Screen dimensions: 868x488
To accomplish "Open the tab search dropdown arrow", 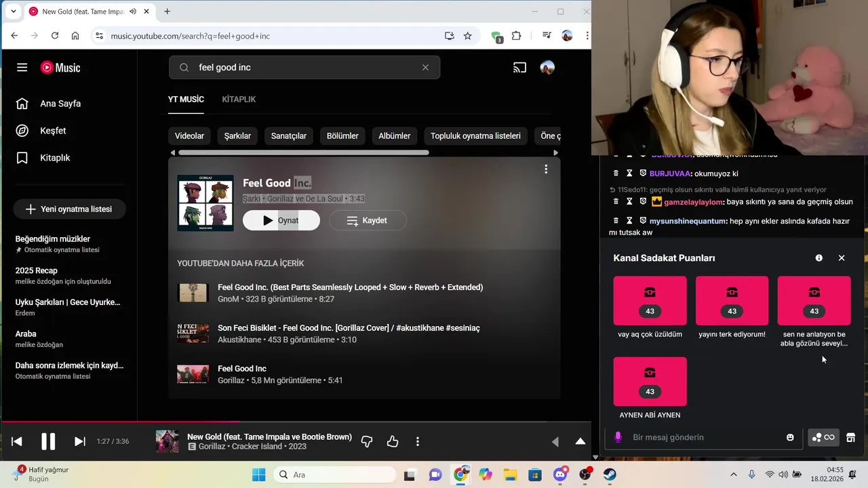I will 13,12.
